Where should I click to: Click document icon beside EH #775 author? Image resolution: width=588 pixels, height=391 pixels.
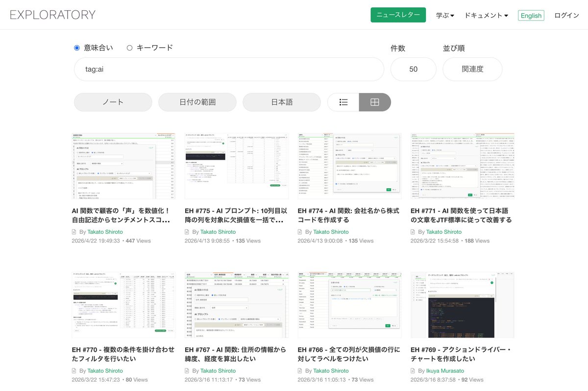tap(187, 232)
